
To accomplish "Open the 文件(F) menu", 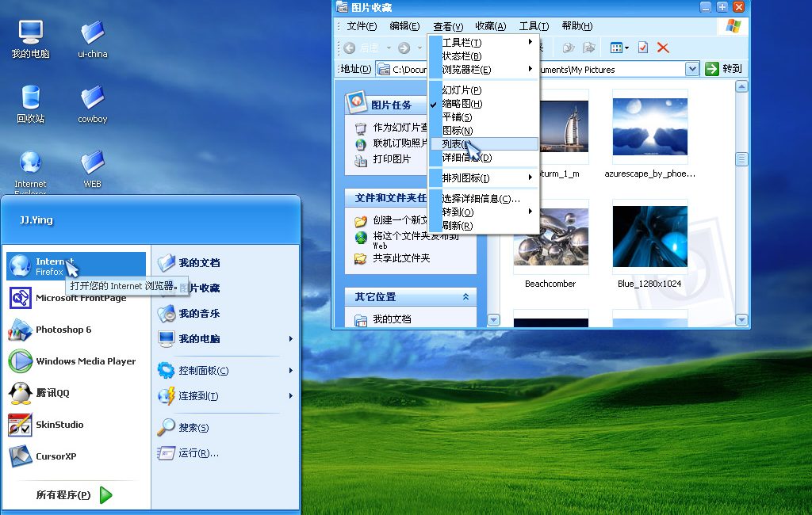I will pyautogui.click(x=362, y=26).
